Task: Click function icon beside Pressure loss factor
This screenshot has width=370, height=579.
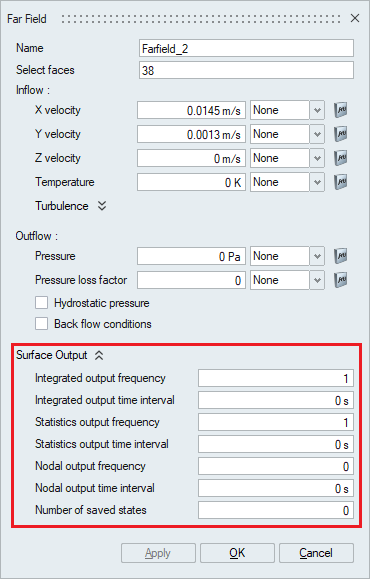Action: (x=340, y=280)
